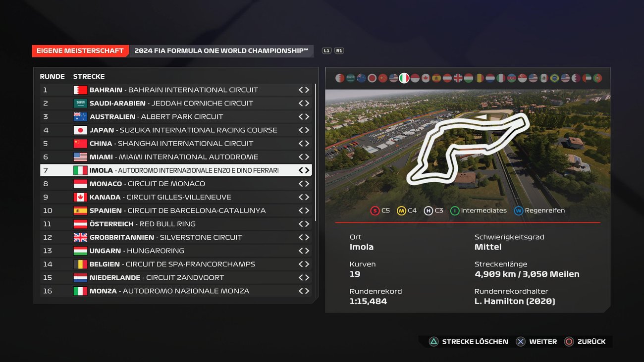The height and width of the screenshot is (362, 644).
Task: Click the cross controller icon beside Weiter
Action: (x=521, y=341)
